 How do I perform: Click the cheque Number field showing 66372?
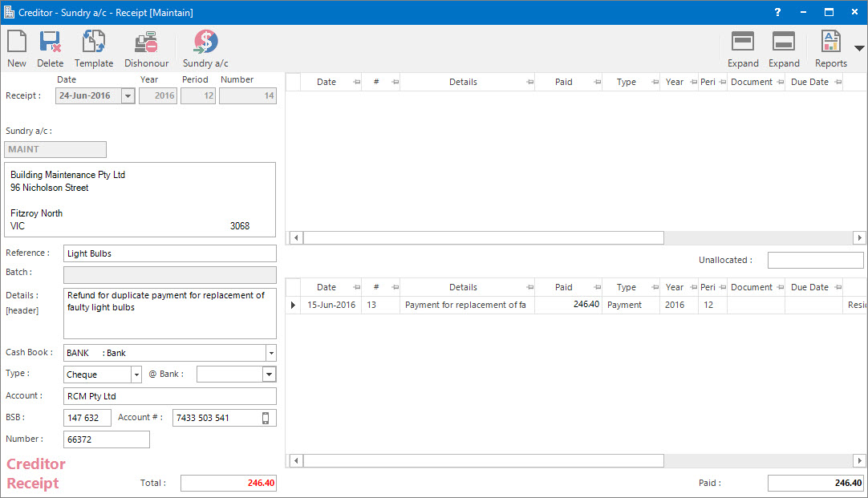(106, 439)
